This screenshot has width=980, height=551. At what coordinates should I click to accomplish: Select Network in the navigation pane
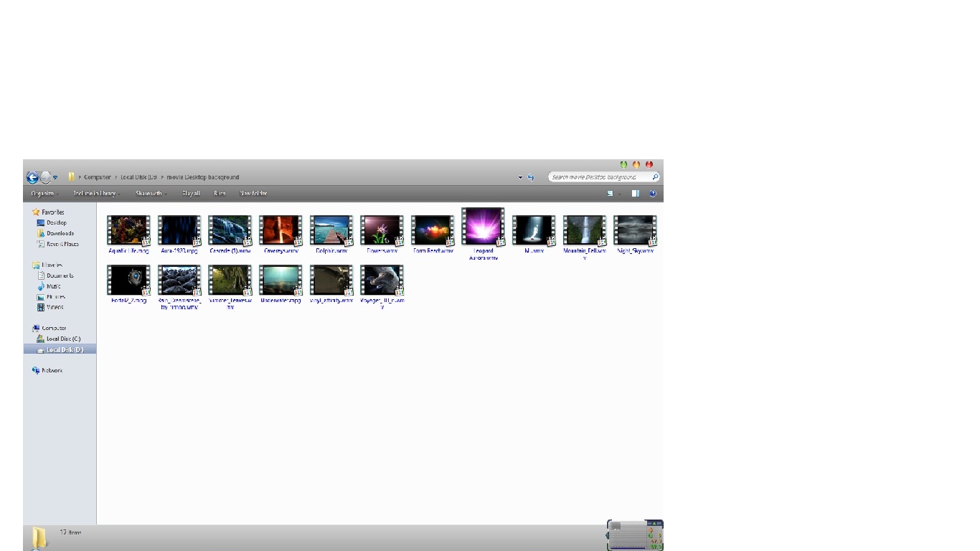click(x=47, y=370)
